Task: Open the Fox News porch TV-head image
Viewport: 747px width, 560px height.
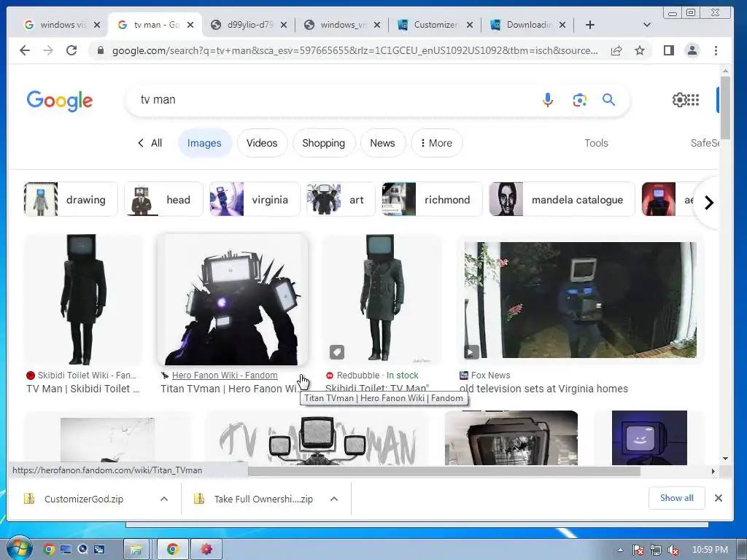Action: 580,300
